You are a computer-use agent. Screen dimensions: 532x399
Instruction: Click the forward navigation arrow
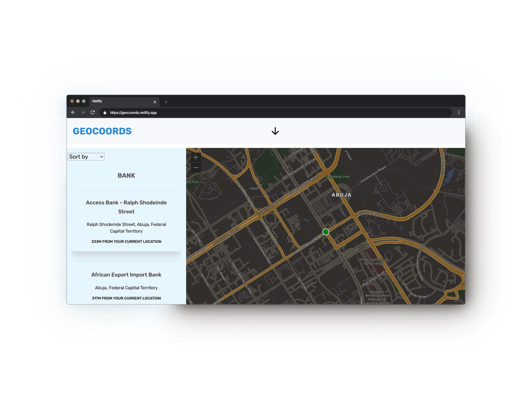click(x=83, y=112)
